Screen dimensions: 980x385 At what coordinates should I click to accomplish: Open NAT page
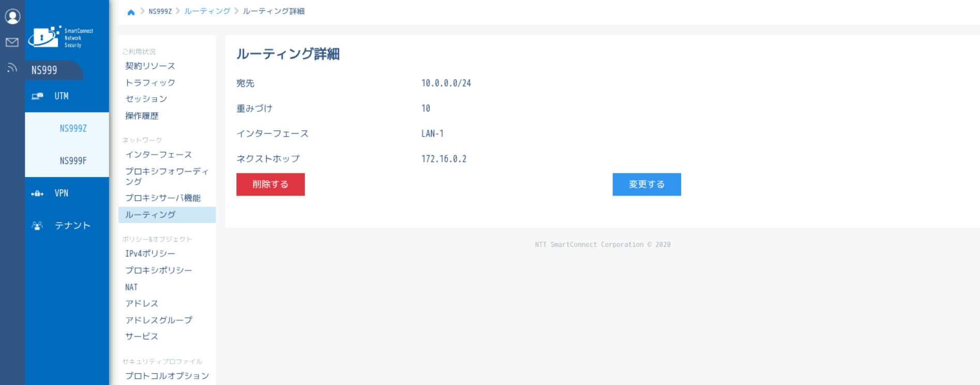coord(131,287)
